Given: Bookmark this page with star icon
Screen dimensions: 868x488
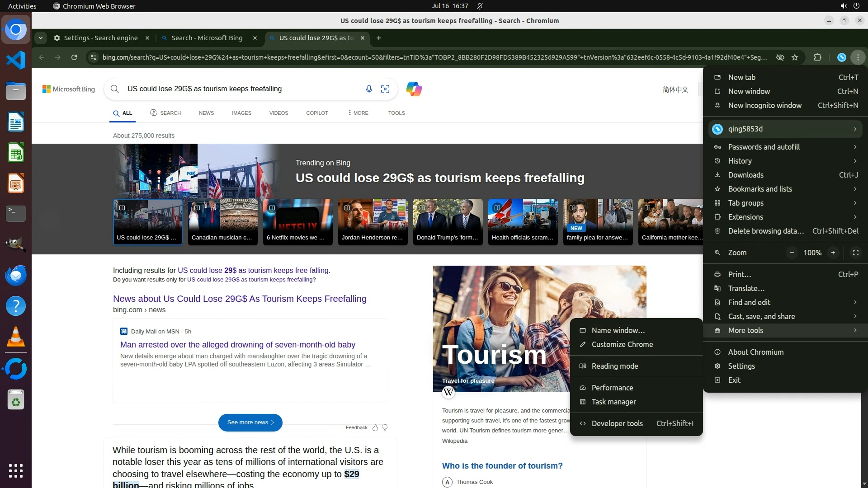Looking at the screenshot, I should pyautogui.click(x=795, y=57).
